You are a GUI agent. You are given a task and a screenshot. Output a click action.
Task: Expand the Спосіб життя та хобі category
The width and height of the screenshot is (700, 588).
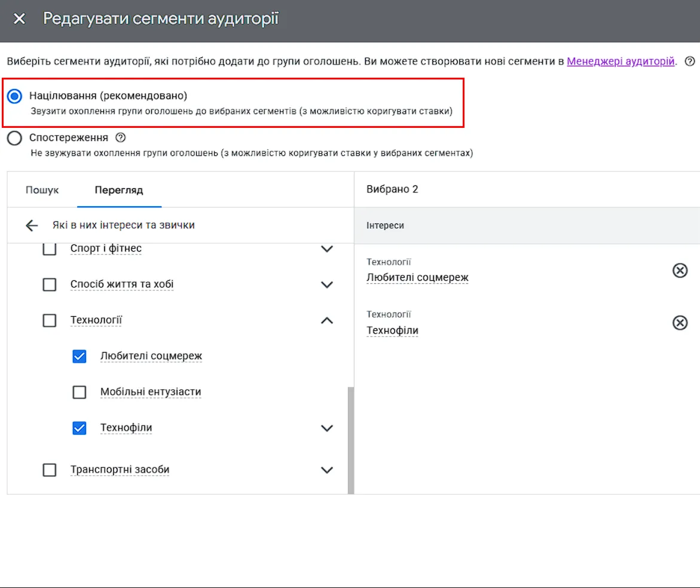click(x=327, y=284)
